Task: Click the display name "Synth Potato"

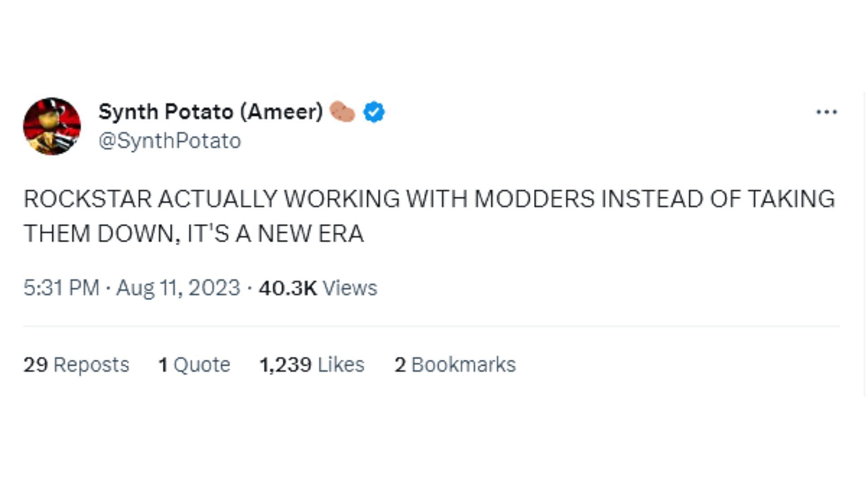Action: [x=166, y=112]
